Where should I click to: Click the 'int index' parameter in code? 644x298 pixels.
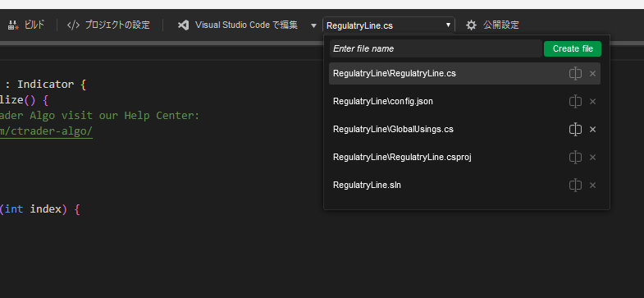pyautogui.click(x=33, y=209)
